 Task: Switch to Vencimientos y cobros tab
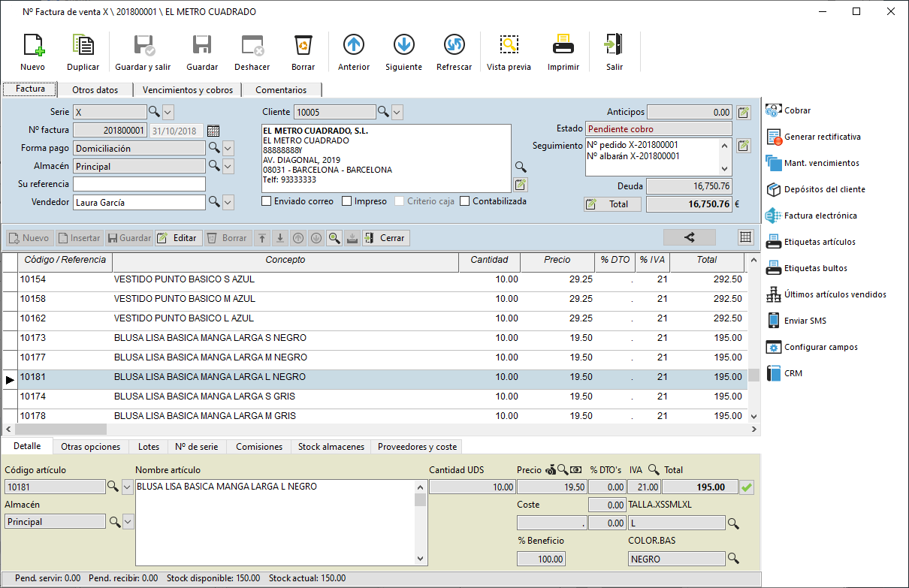pos(188,90)
